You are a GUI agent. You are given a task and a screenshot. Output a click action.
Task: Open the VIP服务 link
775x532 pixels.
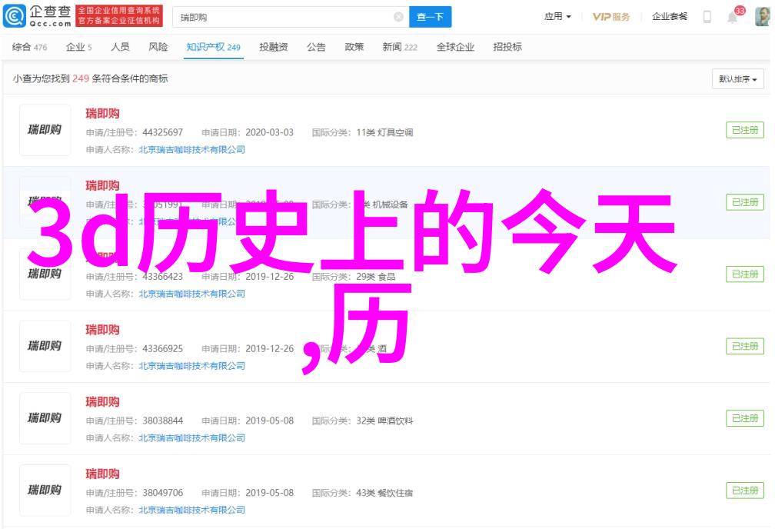click(x=611, y=17)
